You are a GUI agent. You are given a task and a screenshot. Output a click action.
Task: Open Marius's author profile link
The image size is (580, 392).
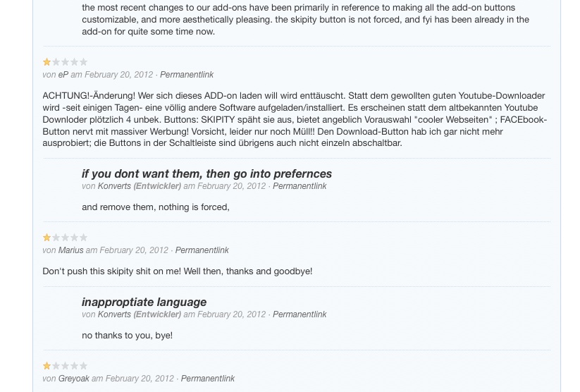[70, 250]
